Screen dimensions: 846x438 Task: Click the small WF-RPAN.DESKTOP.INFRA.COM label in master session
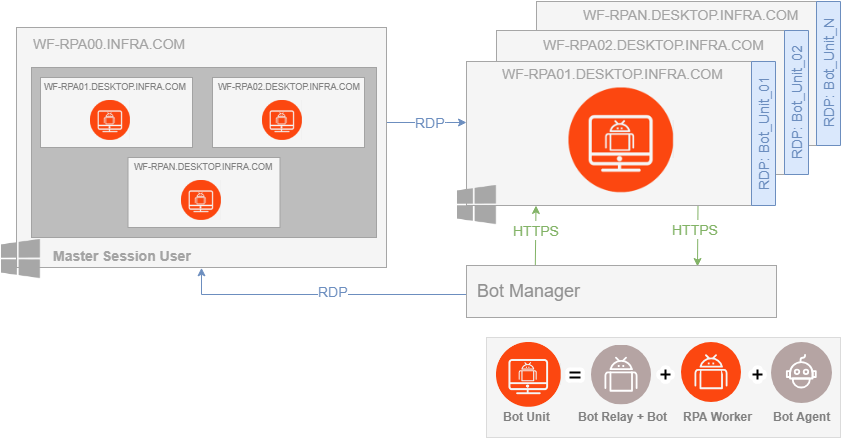[203, 167]
